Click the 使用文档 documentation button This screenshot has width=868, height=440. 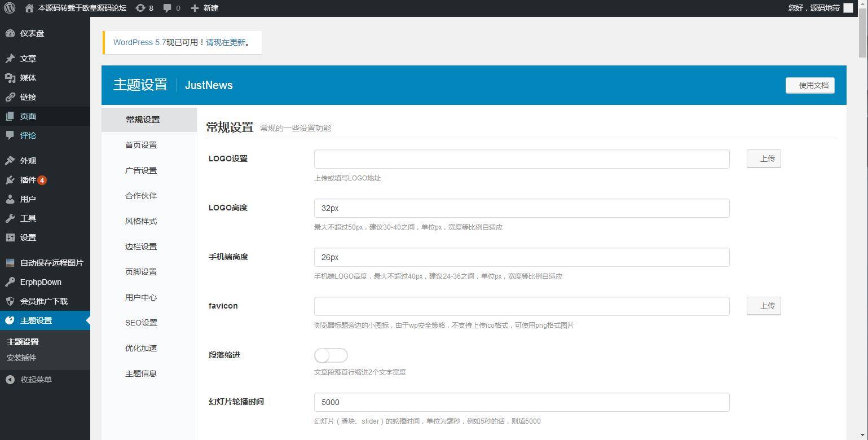810,85
